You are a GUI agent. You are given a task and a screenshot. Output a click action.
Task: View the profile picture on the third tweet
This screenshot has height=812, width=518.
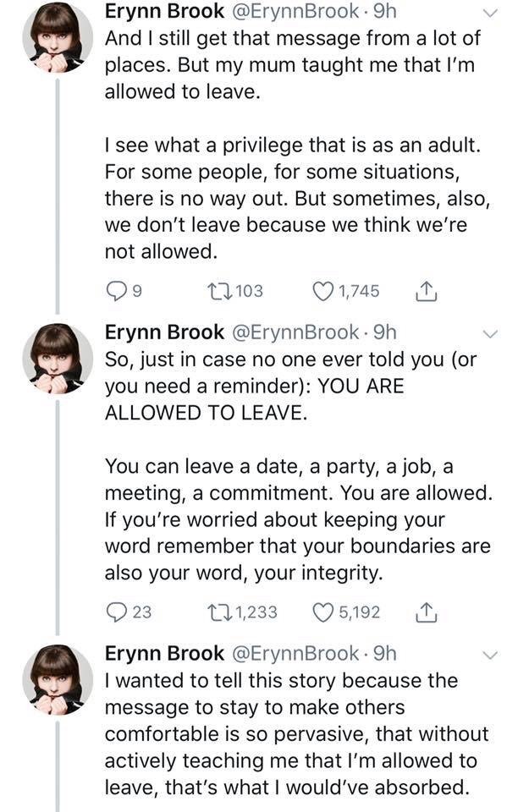[x=57, y=681]
